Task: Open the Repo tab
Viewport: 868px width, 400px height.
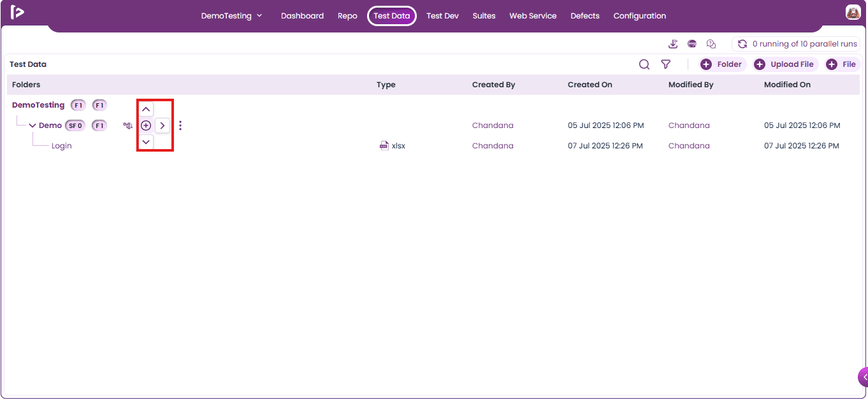Action: [x=347, y=16]
